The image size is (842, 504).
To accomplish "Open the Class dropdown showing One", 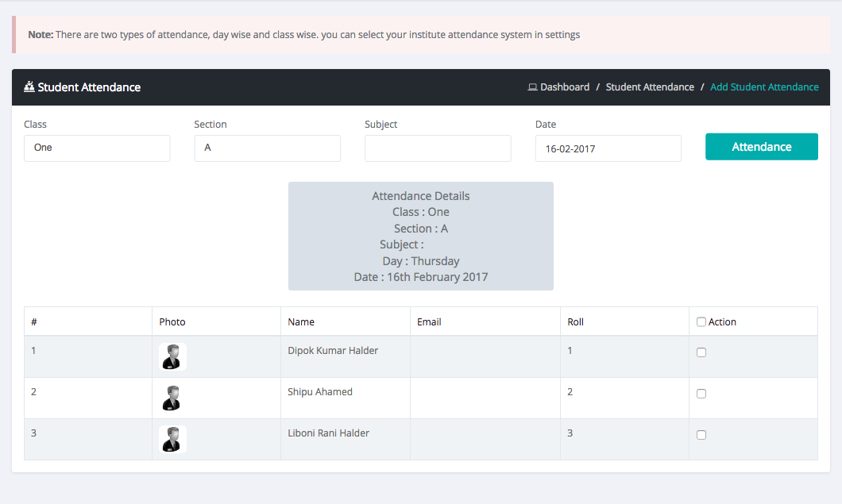I will coord(97,148).
